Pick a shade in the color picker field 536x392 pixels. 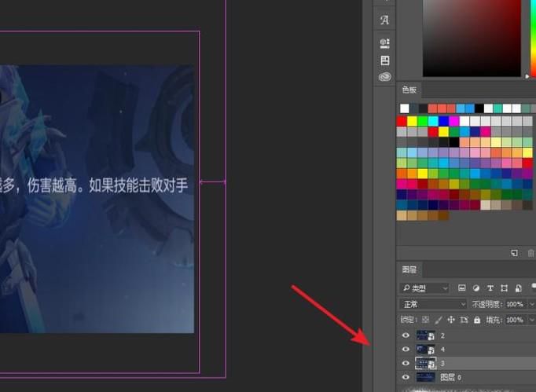tap(472, 38)
